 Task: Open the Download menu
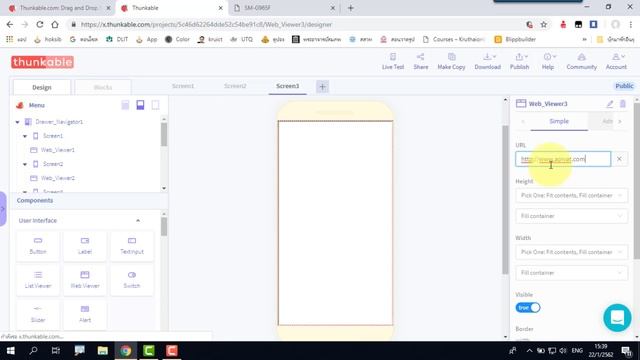pyautogui.click(x=487, y=61)
